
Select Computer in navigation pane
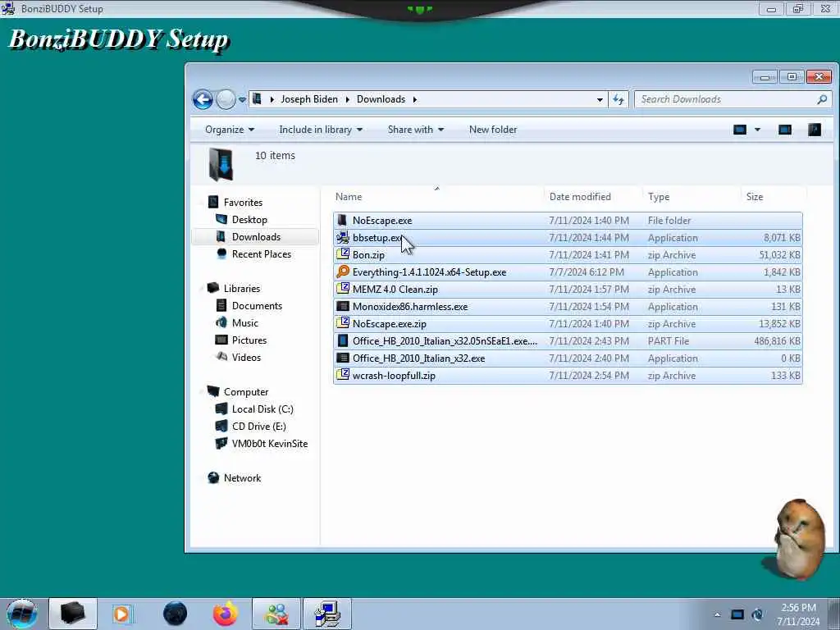click(x=246, y=391)
